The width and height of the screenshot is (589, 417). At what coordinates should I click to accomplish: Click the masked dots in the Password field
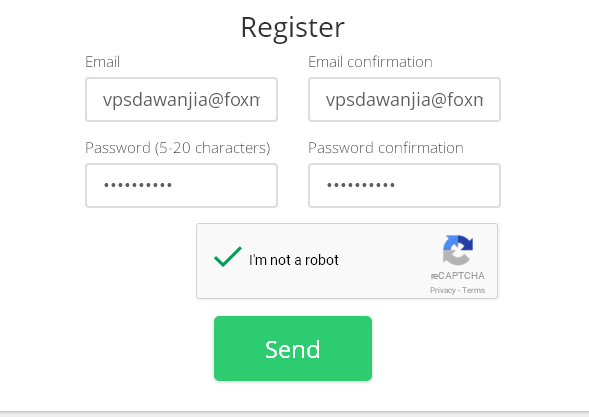pyautogui.click(x=138, y=185)
